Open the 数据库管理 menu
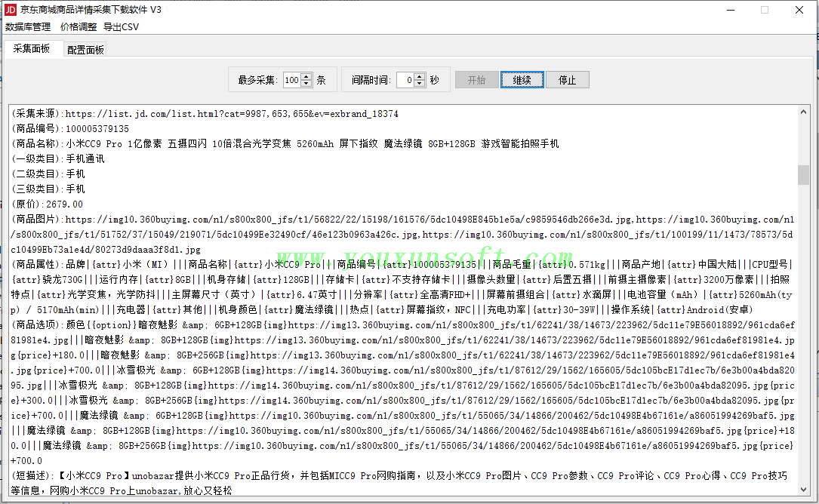The height and width of the screenshot is (504, 819). click(x=28, y=26)
